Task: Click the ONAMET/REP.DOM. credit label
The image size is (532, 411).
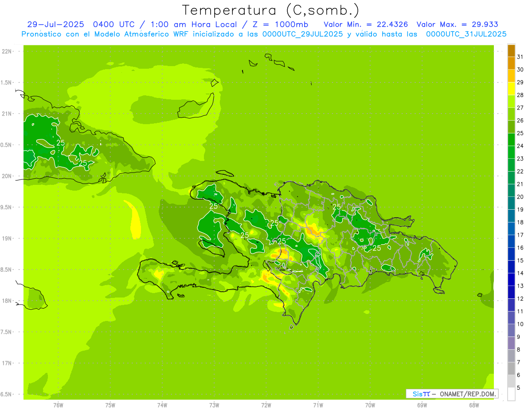Action: (467, 394)
